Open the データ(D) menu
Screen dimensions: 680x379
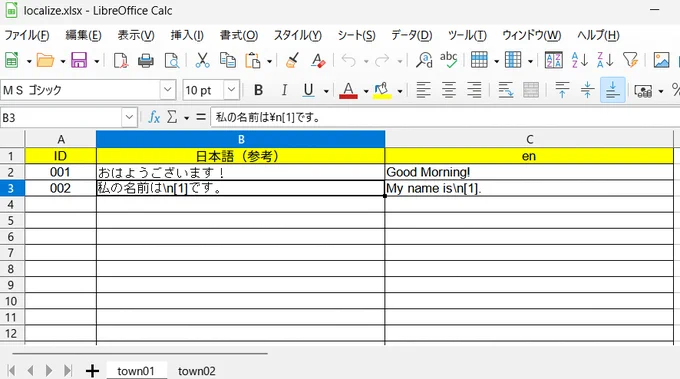[x=412, y=35]
